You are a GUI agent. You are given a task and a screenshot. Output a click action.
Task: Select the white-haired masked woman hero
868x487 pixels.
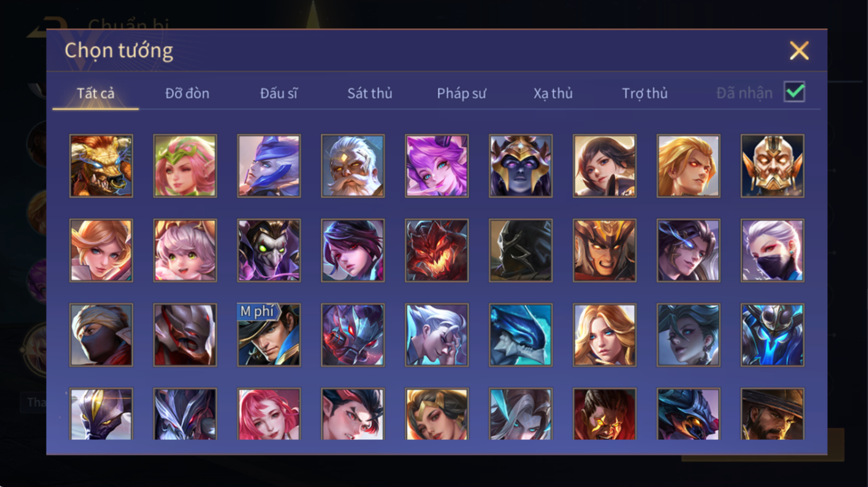pos(772,250)
